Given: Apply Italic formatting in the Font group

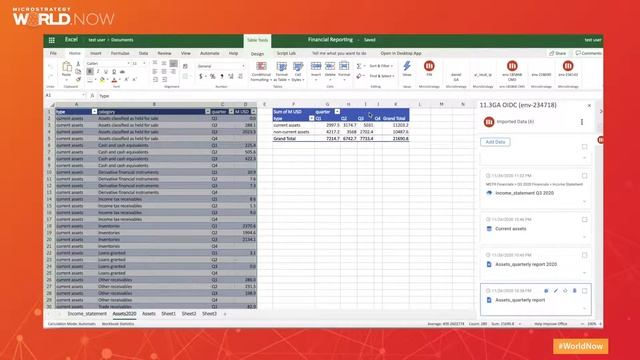Looking at the screenshot, I should [98, 71].
